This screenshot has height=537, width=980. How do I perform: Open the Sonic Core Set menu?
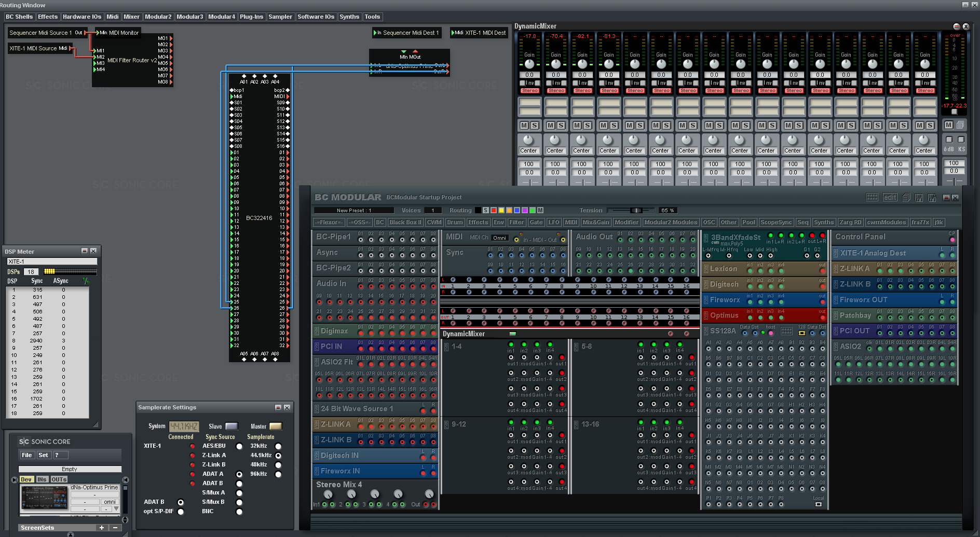[x=43, y=455]
